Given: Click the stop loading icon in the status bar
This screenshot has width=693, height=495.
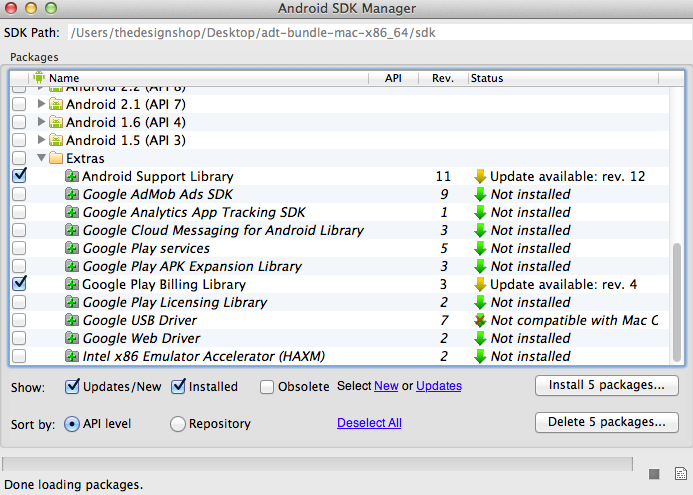Looking at the screenshot, I should (654, 473).
